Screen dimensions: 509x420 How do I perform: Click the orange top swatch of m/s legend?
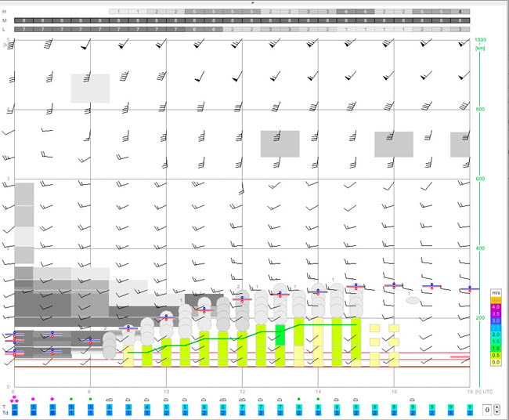(x=496, y=300)
